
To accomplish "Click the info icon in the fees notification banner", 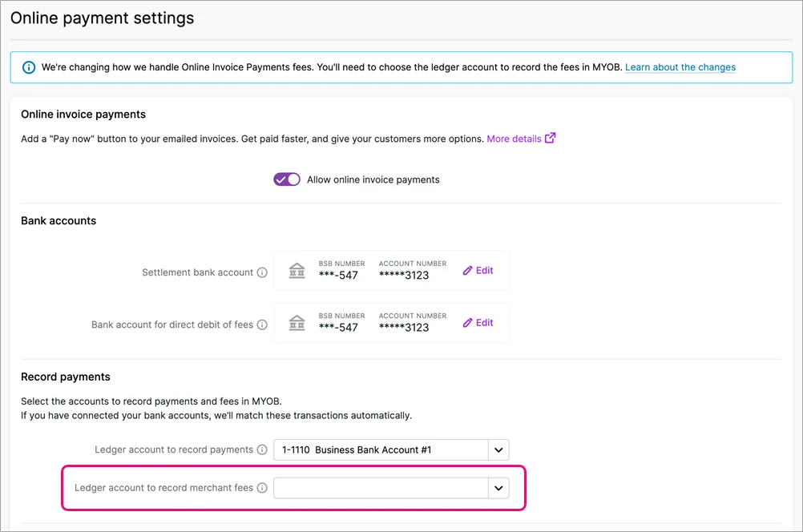I will tap(29, 67).
